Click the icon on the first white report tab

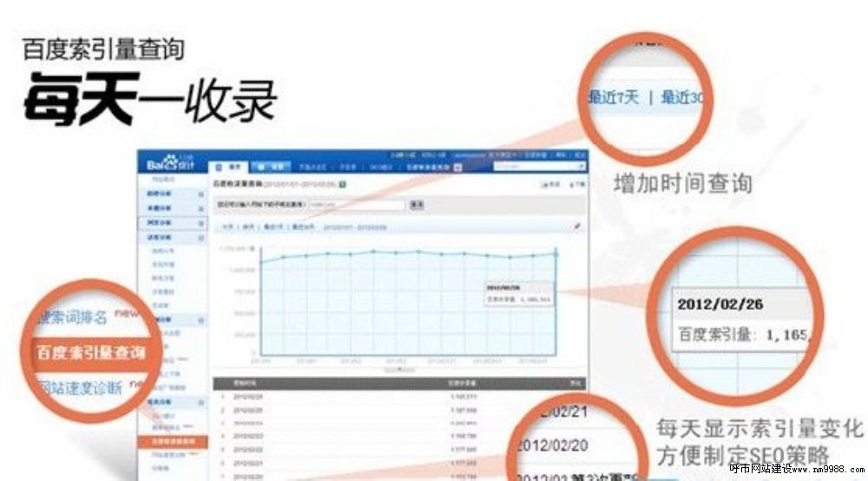[x=220, y=166]
